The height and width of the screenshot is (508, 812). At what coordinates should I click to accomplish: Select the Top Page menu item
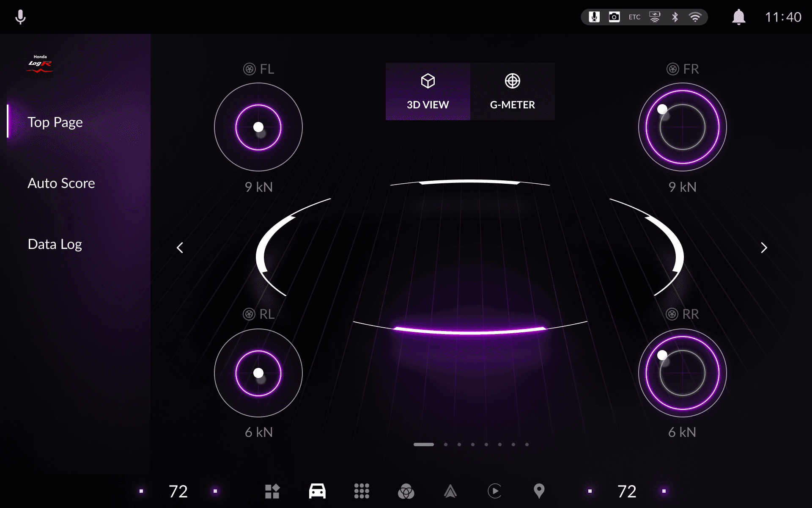click(55, 122)
